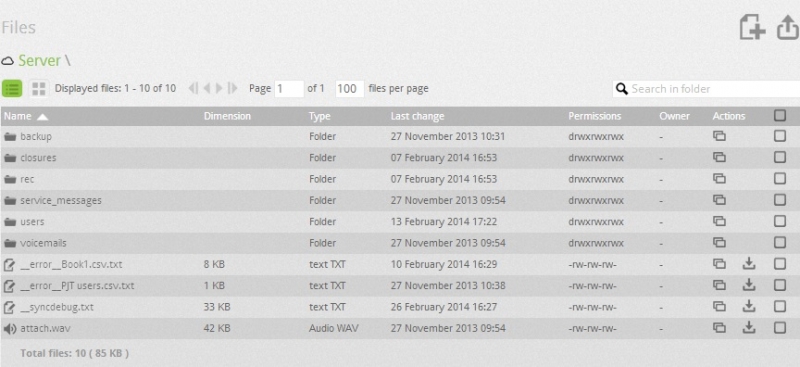Go to next page arrow
The width and height of the screenshot is (800, 367).
[x=219, y=88]
